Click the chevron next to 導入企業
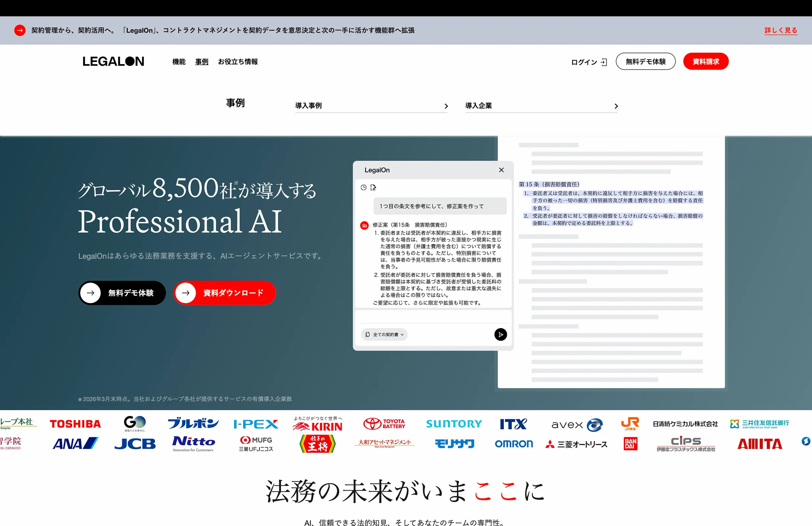Viewport: 812px width, 526px height. [616, 106]
